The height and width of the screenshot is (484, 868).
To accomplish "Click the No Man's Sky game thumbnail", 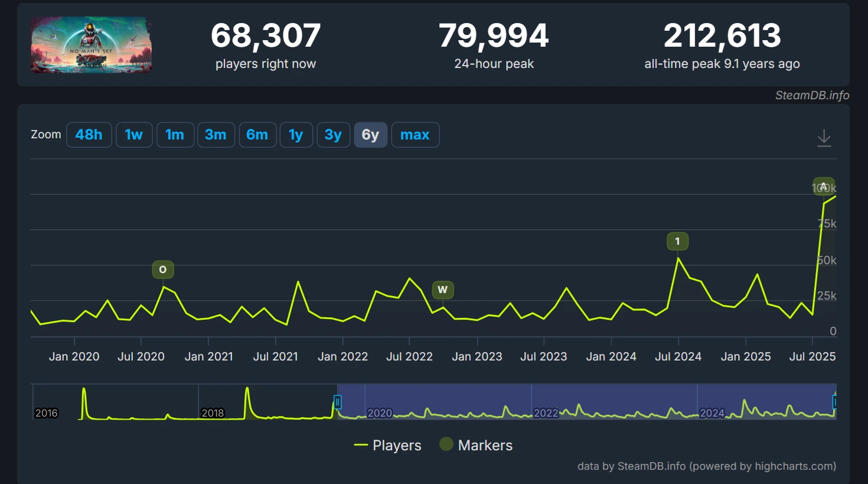I will [x=92, y=45].
